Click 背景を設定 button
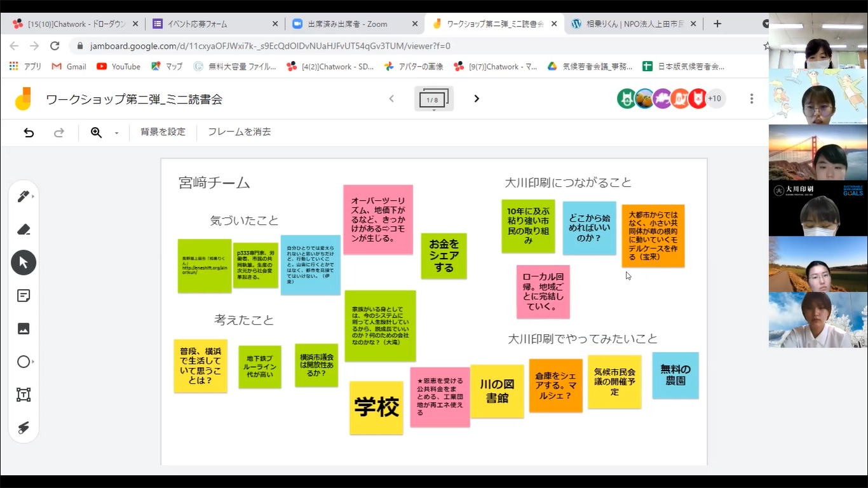 163,132
